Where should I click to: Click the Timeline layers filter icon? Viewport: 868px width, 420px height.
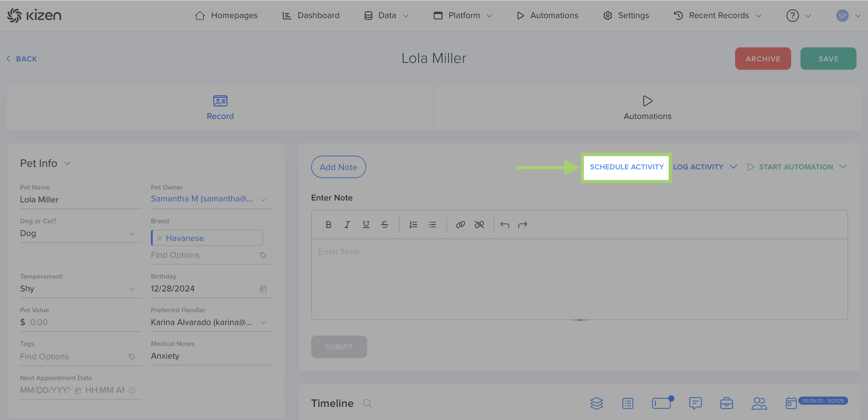click(x=596, y=403)
